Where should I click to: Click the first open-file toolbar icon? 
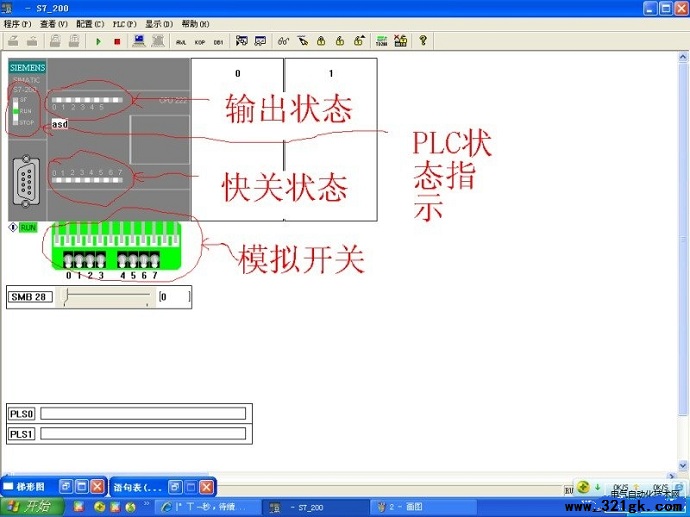coord(13,41)
